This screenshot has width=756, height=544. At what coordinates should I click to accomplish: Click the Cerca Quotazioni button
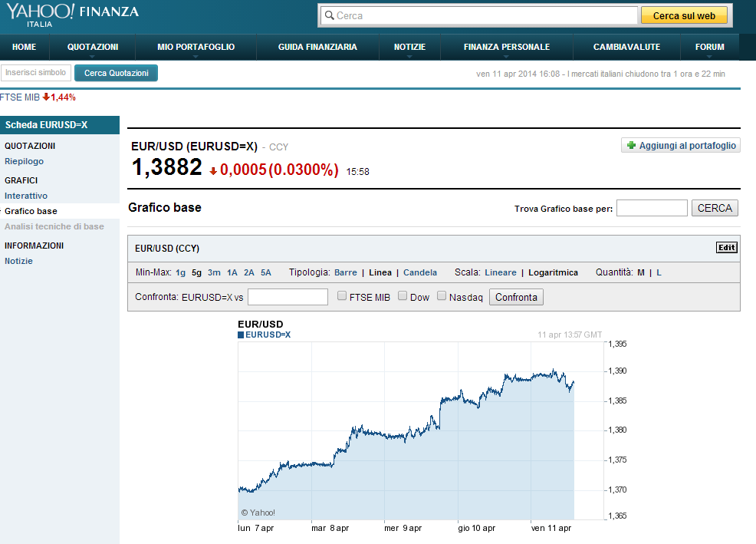pyautogui.click(x=117, y=73)
